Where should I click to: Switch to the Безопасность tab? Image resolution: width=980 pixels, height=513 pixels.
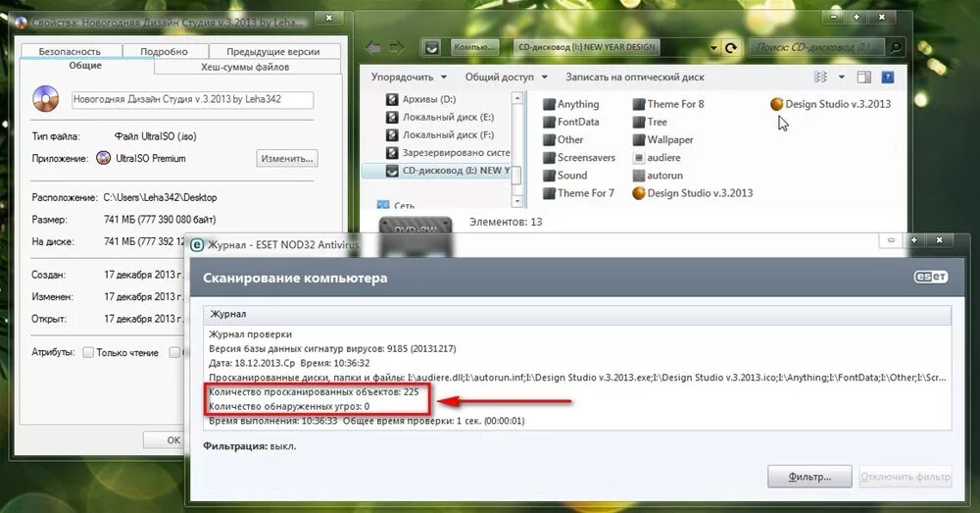click(x=70, y=51)
